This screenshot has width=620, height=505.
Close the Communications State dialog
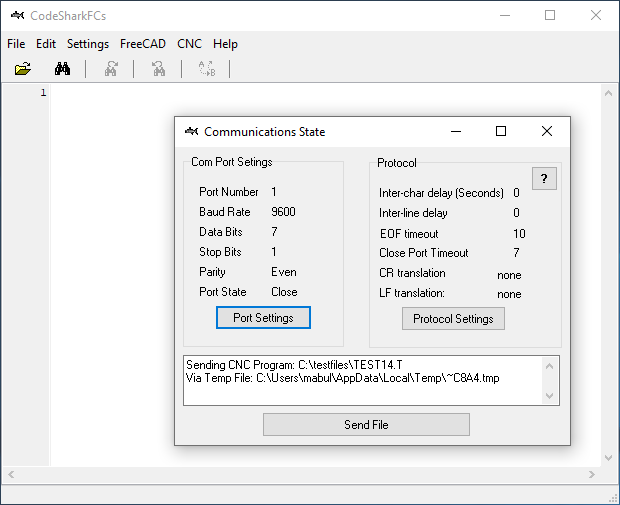546,131
